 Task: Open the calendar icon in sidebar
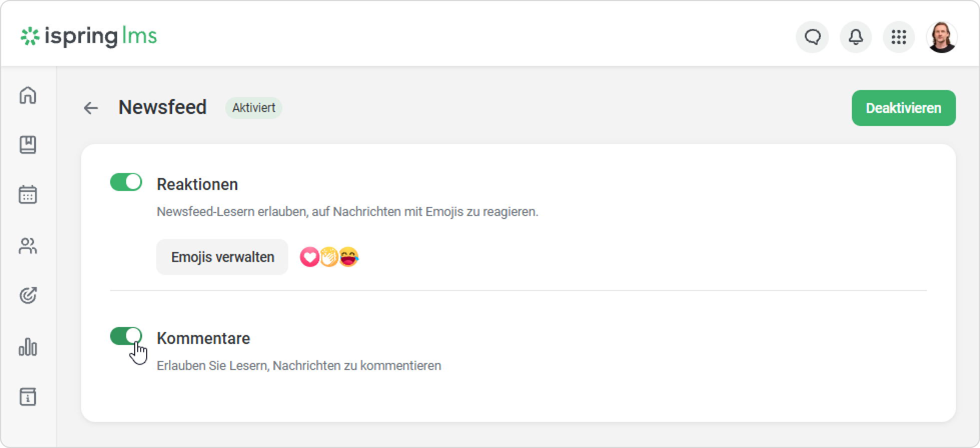tap(28, 194)
